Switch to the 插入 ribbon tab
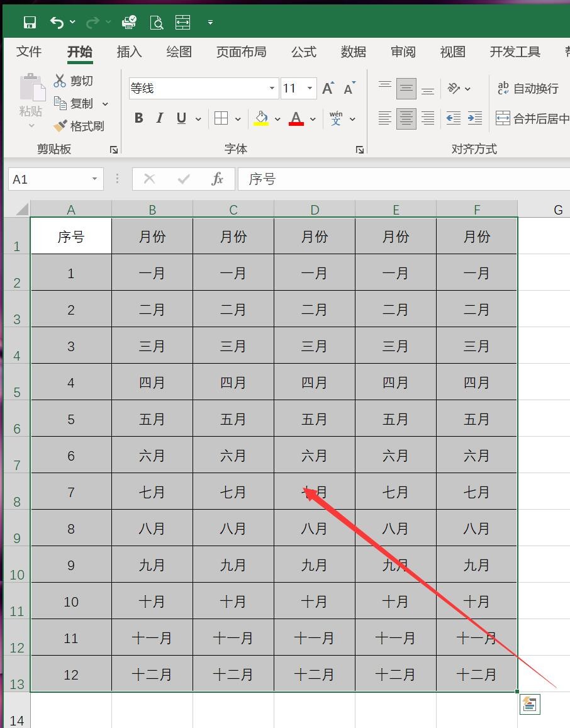 click(128, 52)
